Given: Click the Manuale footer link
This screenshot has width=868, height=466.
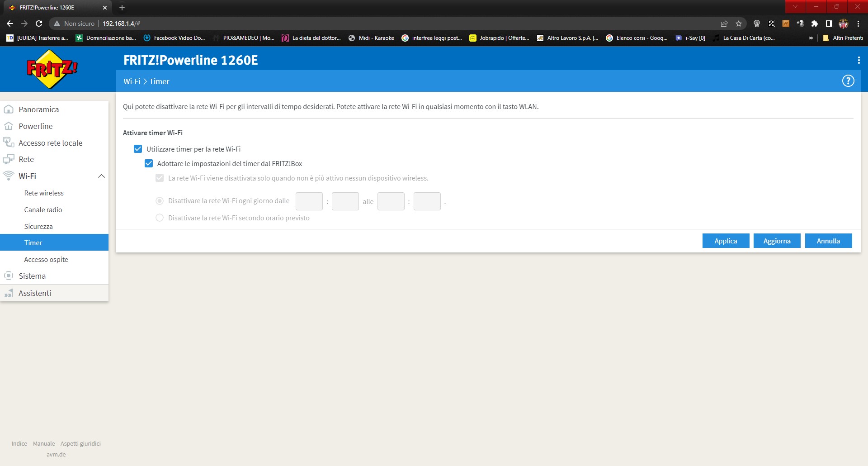Looking at the screenshot, I should [x=44, y=443].
